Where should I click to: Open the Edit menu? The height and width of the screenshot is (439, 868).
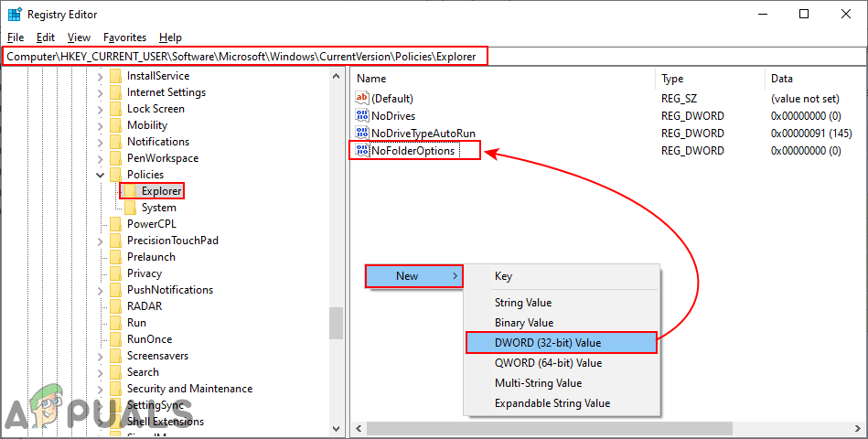click(46, 37)
